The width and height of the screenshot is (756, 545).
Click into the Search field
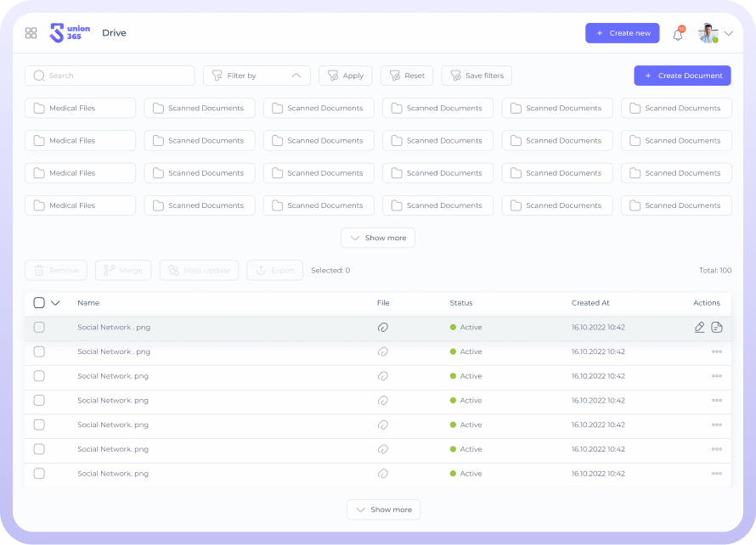110,76
